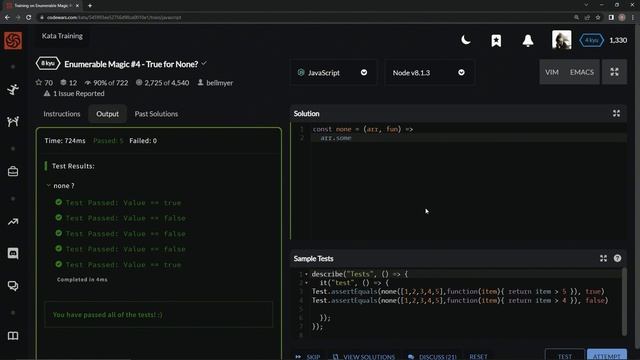The height and width of the screenshot is (360, 640).
Task: Click the SKIP button
Action: (x=308, y=356)
